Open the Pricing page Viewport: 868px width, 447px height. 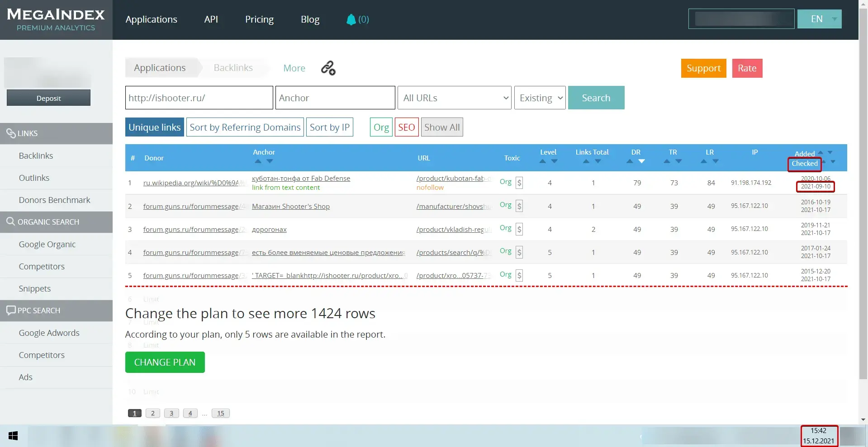coord(259,19)
